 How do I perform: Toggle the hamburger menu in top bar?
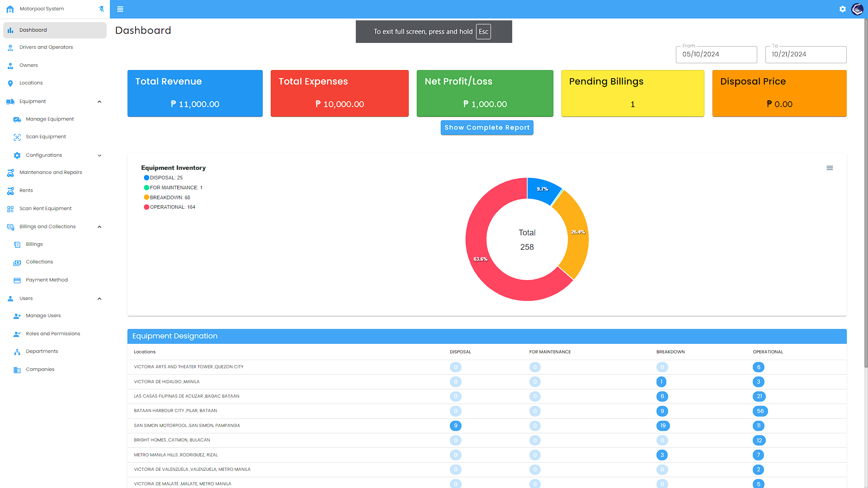point(120,9)
